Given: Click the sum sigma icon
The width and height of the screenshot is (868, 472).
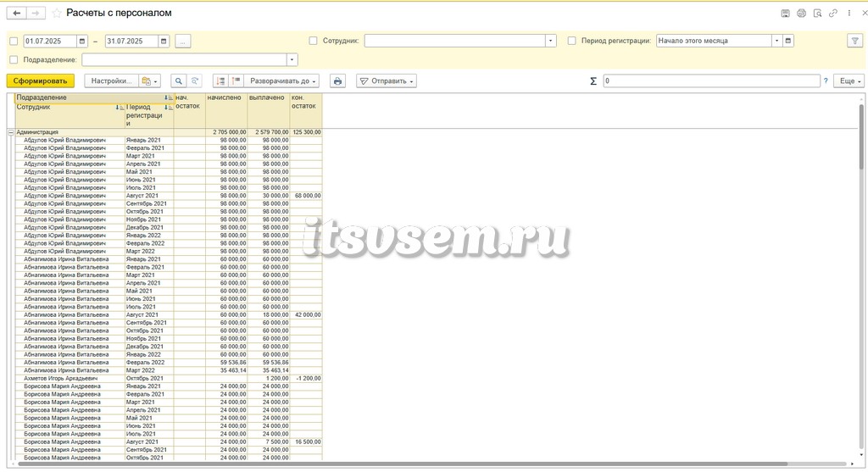Looking at the screenshot, I should pyautogui.click(x=593, y=81).
